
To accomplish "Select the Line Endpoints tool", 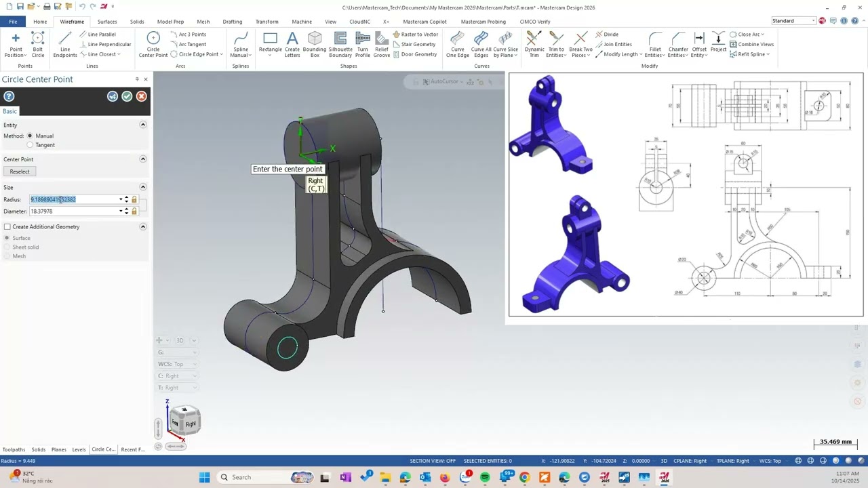I will click(65, 44).
